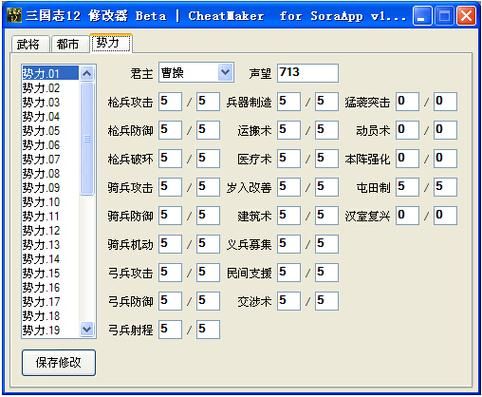Select 势力.18 in the list
The width and height of the screenshot is (482, 397).
coord(50,316)
